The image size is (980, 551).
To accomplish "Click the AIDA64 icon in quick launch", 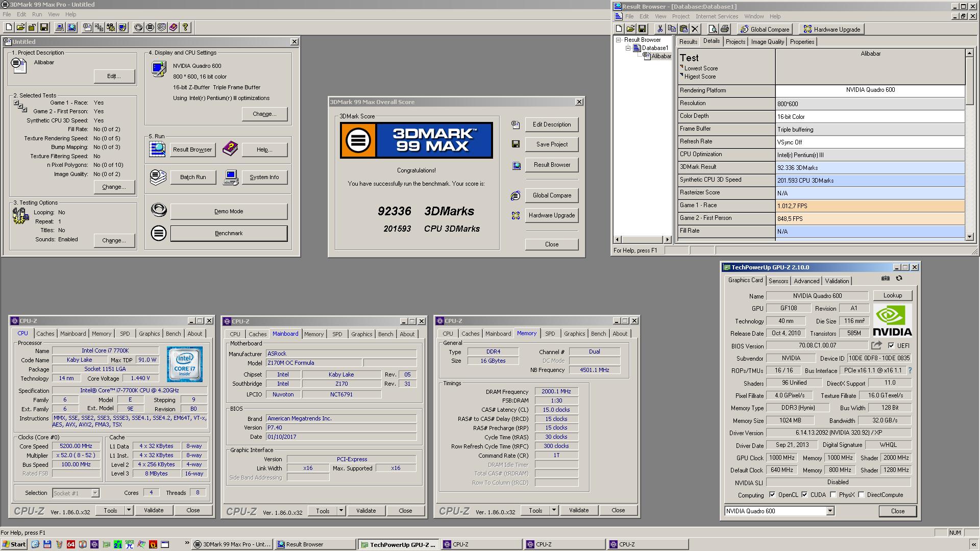I will (x=71, y=544).
